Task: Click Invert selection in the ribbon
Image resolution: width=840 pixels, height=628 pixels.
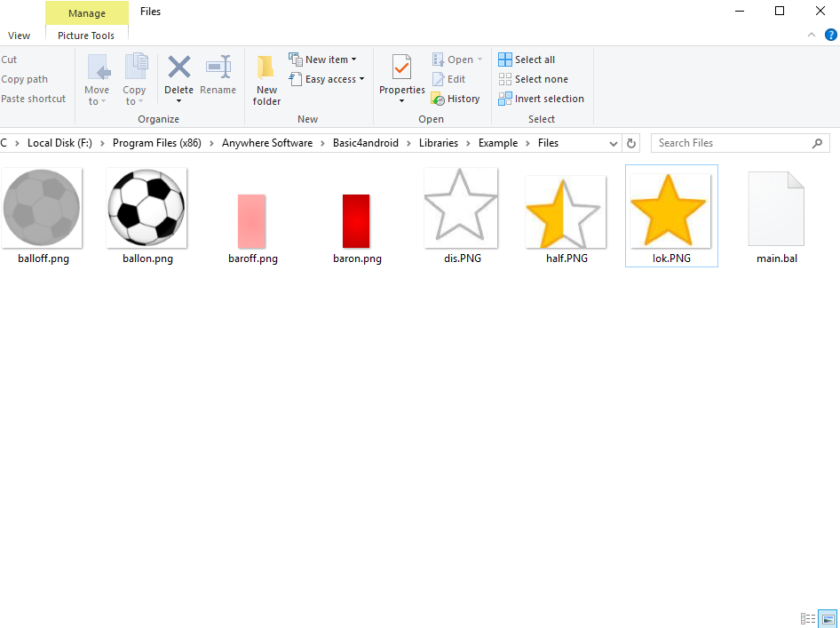Action: click(541, 99)
